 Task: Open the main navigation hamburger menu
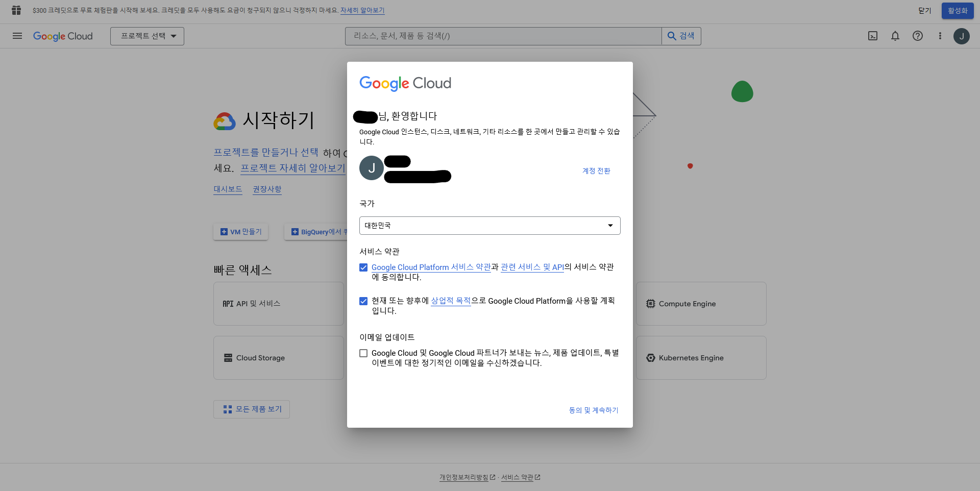[x=17, y=36]
